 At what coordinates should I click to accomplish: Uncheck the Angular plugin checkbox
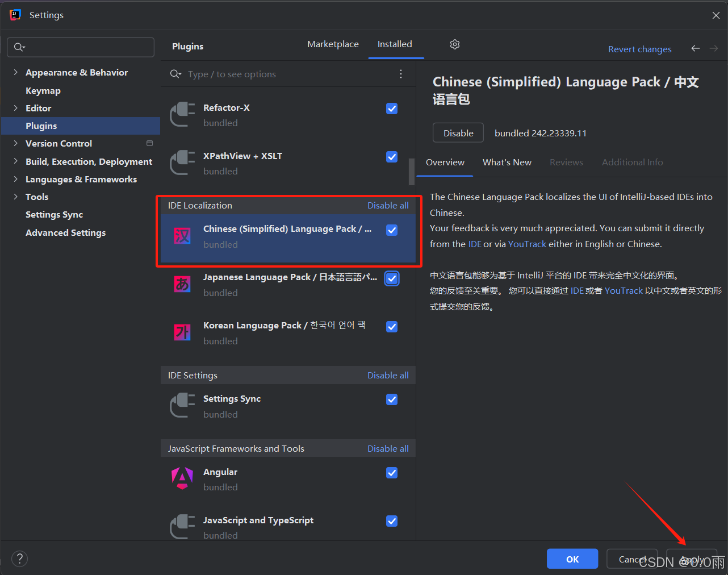(x=392, y=473)
